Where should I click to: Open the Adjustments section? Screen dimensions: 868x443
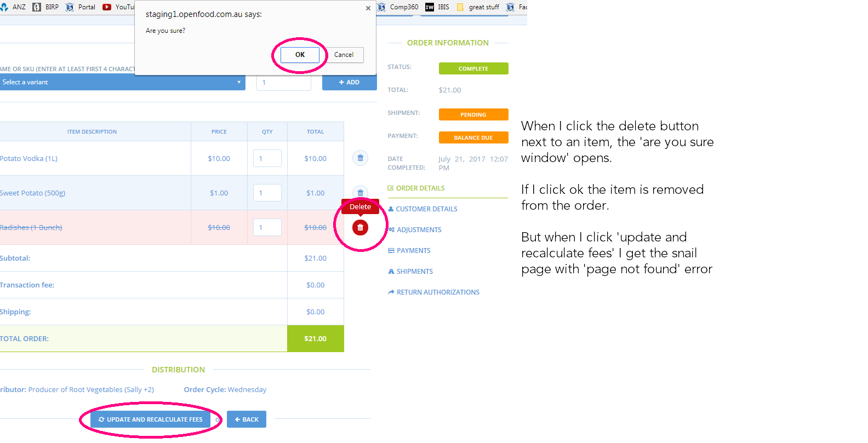coord(415,230)
